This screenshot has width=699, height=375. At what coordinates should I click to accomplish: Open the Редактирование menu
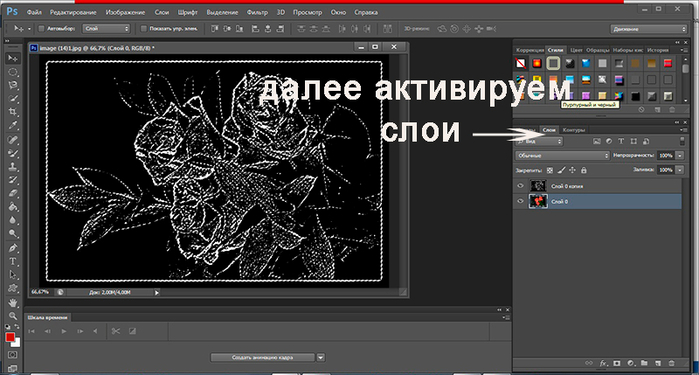click(x=73, y=12)
